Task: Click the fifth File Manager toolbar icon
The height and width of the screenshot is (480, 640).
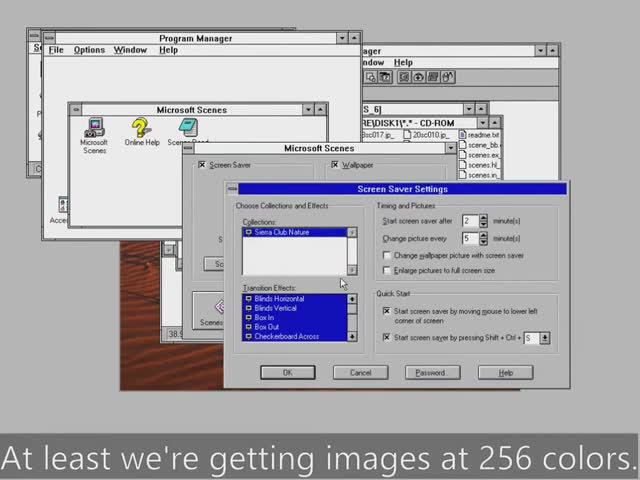Action: (x=433, y=77)
